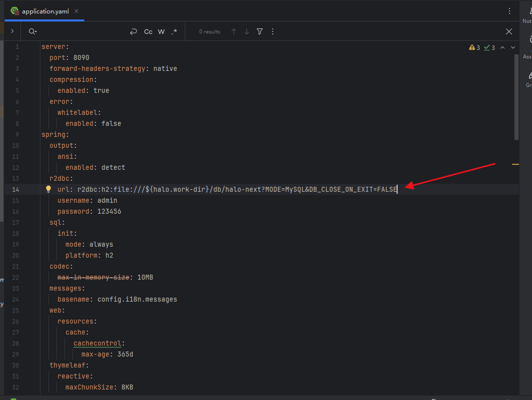Image resolution: width=532 pixels, height=400 pixels.
Task: Open search history magnifier dropdown
Action: click(32, 31)
